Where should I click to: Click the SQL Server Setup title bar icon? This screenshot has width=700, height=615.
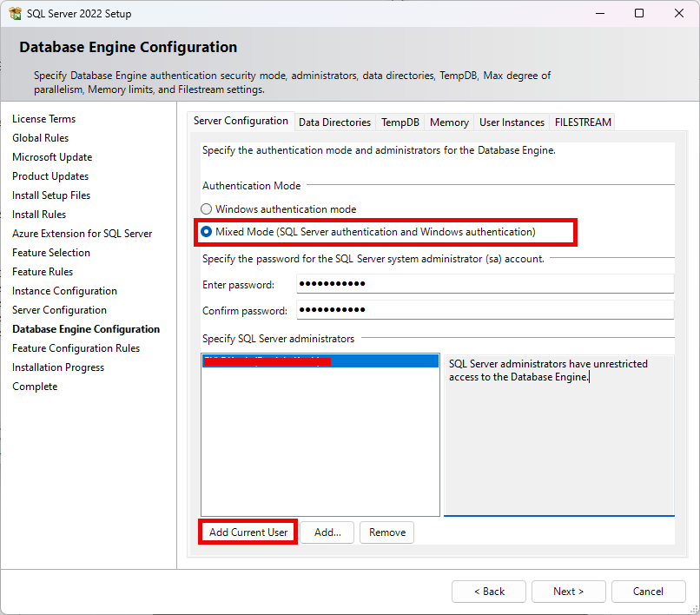point(15,14)
